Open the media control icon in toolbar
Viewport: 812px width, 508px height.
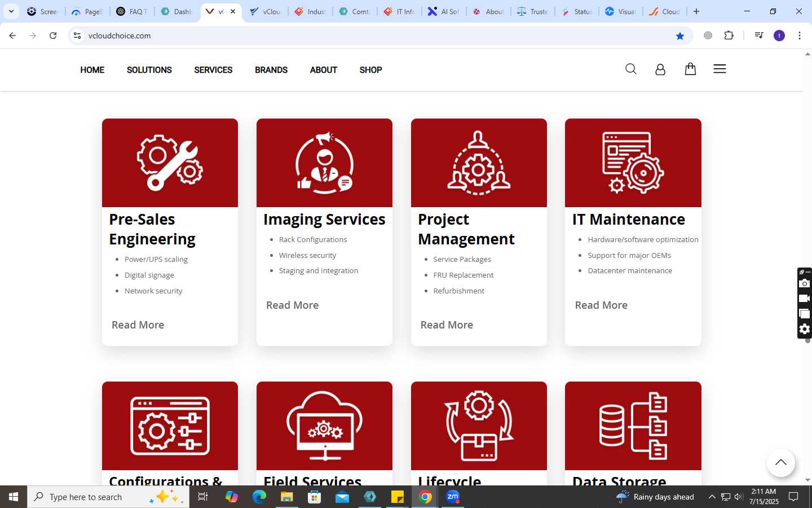click(x=759, y=36)
